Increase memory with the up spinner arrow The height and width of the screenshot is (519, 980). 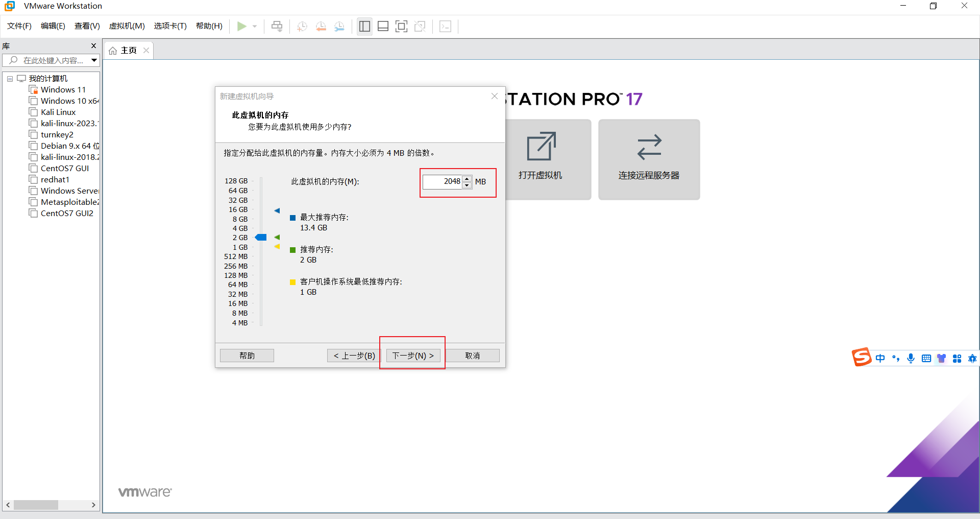click(467, 178)
